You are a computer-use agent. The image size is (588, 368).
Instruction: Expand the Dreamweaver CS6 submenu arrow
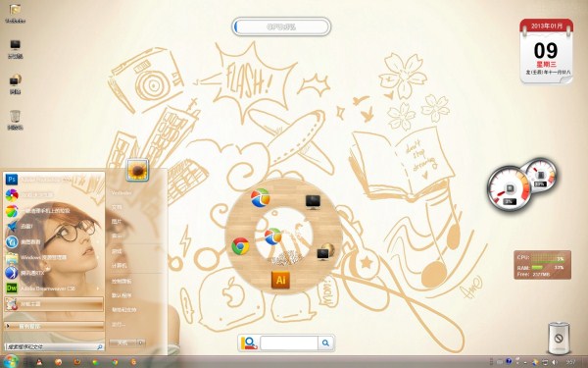98,289
